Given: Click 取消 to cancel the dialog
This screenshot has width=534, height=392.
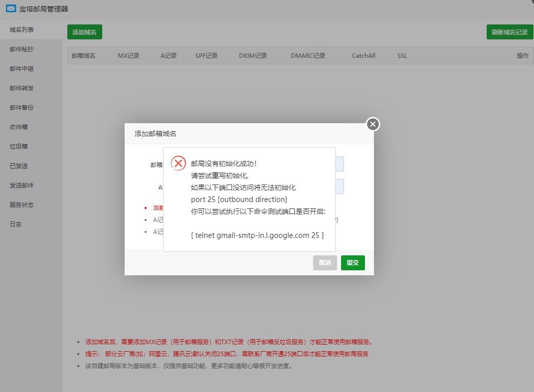Looking at the screenshot, I should click(325, 263).
